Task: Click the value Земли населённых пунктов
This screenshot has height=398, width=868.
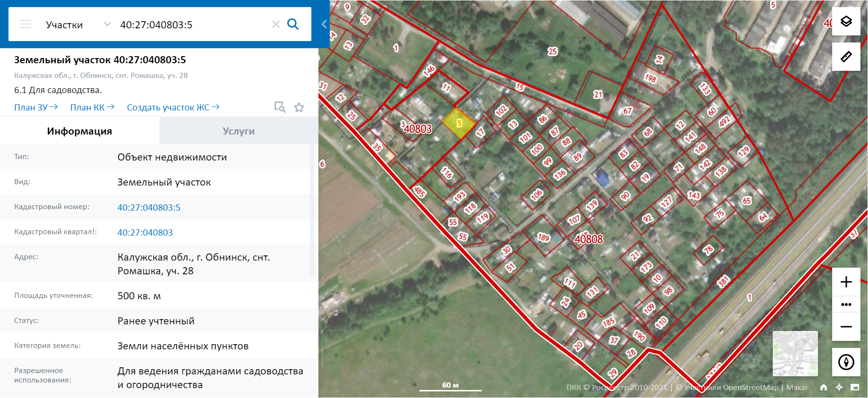Action: pyautogui.click(x=183, y=346)
